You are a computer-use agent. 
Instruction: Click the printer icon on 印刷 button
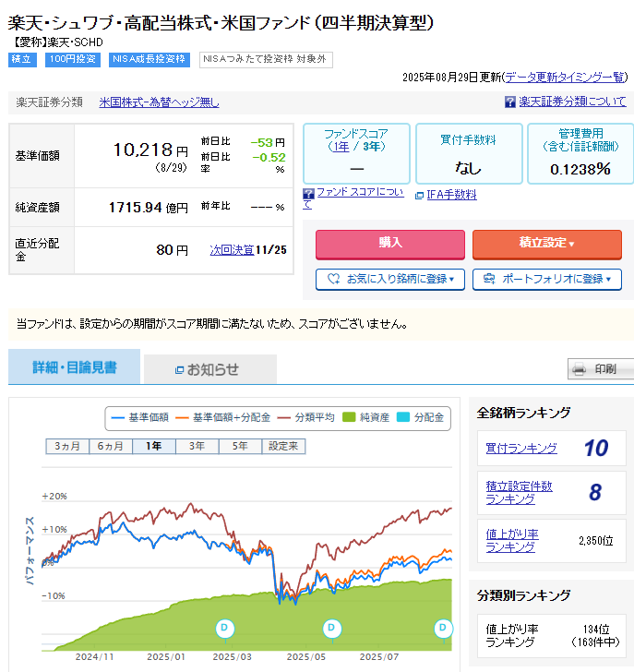pos(579,369)
